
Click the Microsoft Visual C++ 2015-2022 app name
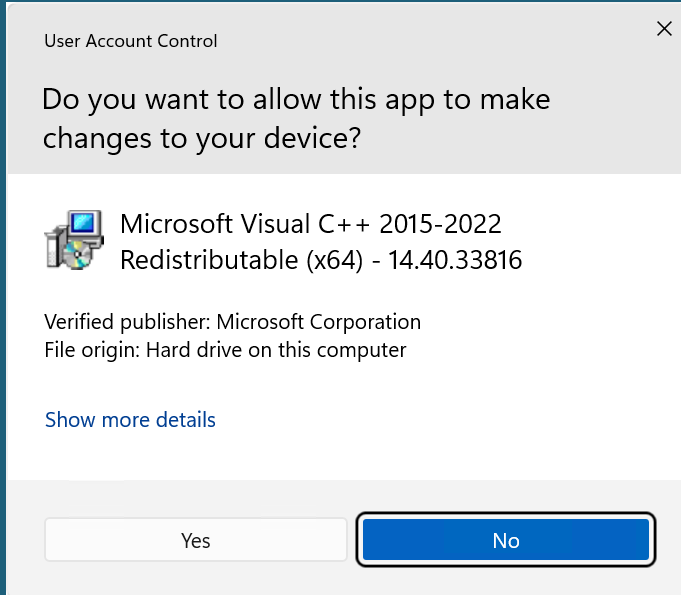tap(321, 241)
